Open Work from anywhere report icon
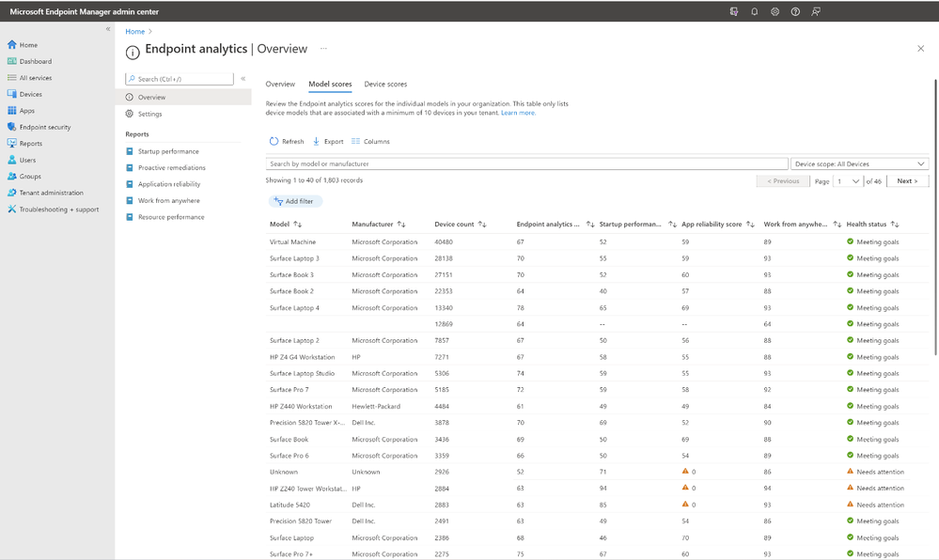 (x=130, y=201)
